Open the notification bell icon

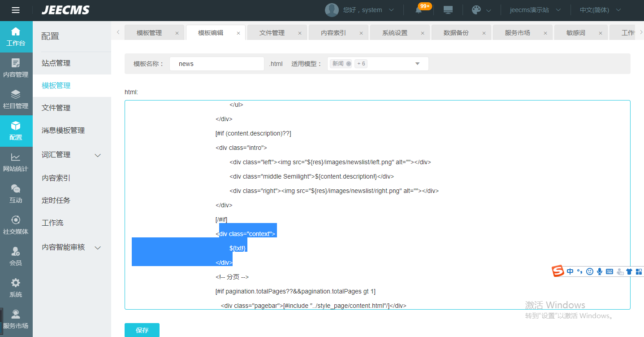click(x=419, y=10)
